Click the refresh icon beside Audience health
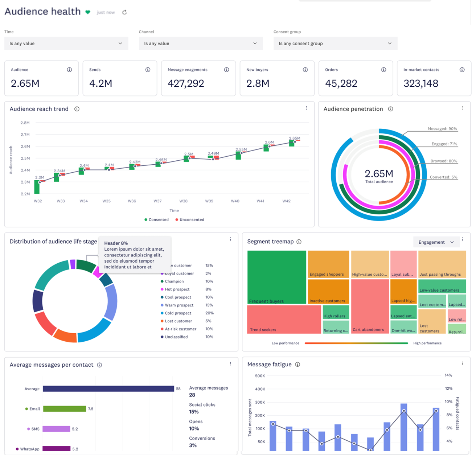This screenshot has height=457, width=476. [124, 12]
